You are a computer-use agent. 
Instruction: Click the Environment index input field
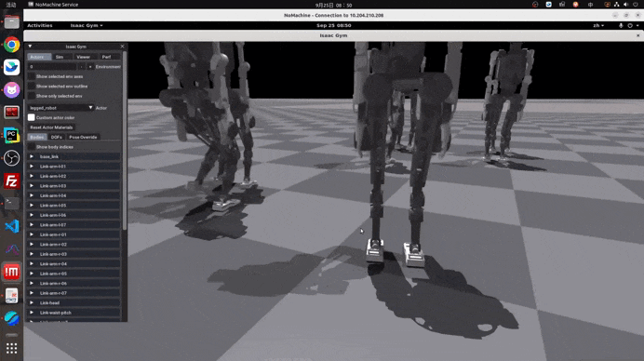52,67
